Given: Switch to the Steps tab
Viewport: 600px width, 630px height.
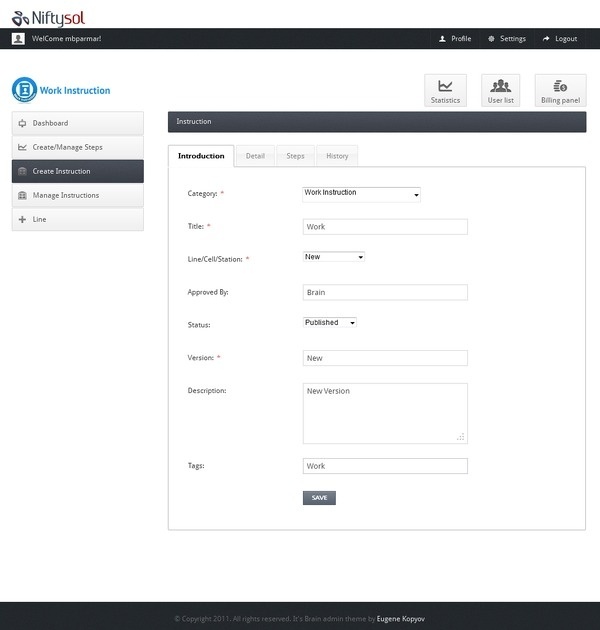Looking at the screenshot, I should (x=295, y=156).
